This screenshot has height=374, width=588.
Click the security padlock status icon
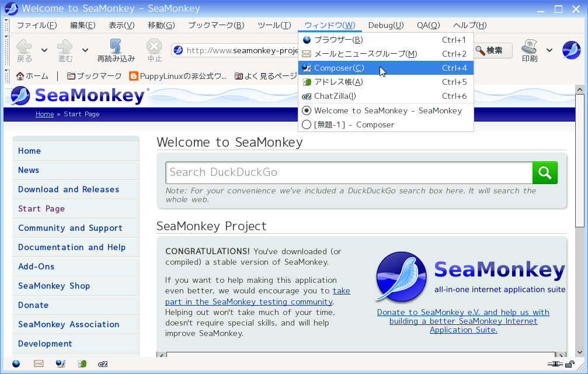point(570,363)
